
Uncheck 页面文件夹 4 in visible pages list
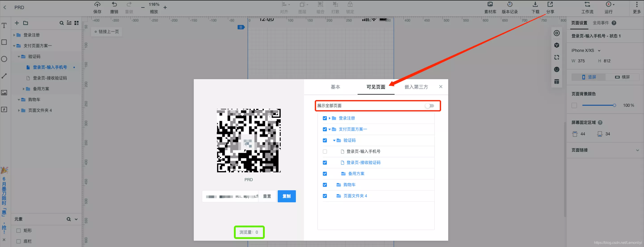click(325, 196)
